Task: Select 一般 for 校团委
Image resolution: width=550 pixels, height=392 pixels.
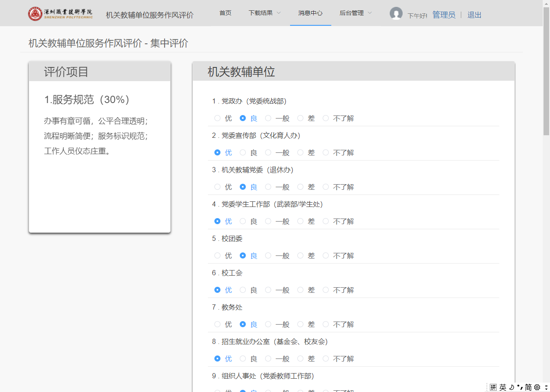Action: pyautogui.click(x=268, y=255)
